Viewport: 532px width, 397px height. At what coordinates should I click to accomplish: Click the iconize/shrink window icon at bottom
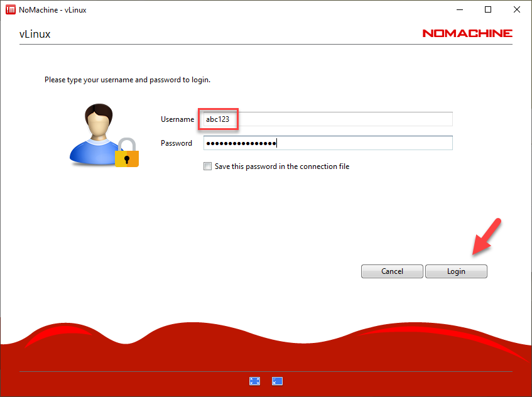point(277,381)
